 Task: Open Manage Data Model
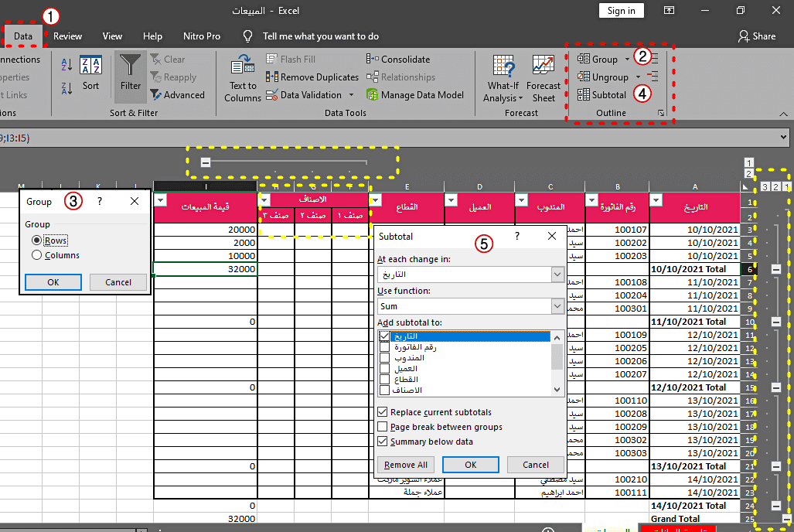[x=414, y=95]
